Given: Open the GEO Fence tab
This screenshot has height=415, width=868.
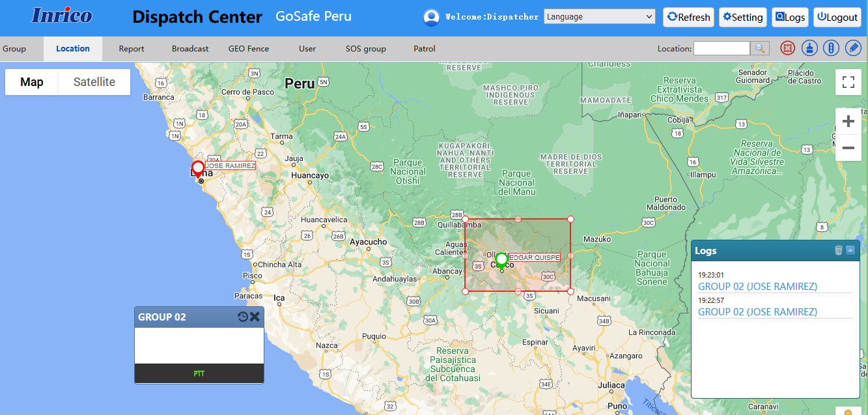Looking at the screenshot, I should click(249, 49).
